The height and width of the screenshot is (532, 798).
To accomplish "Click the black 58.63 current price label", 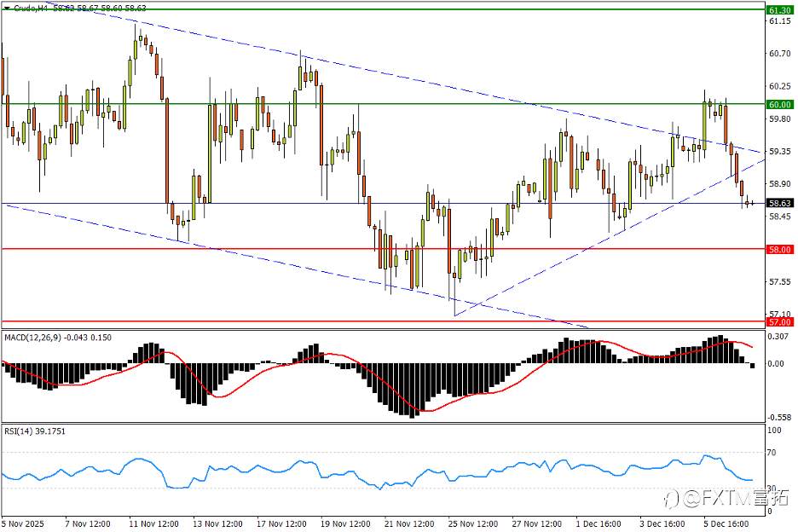I will point(780,203).
